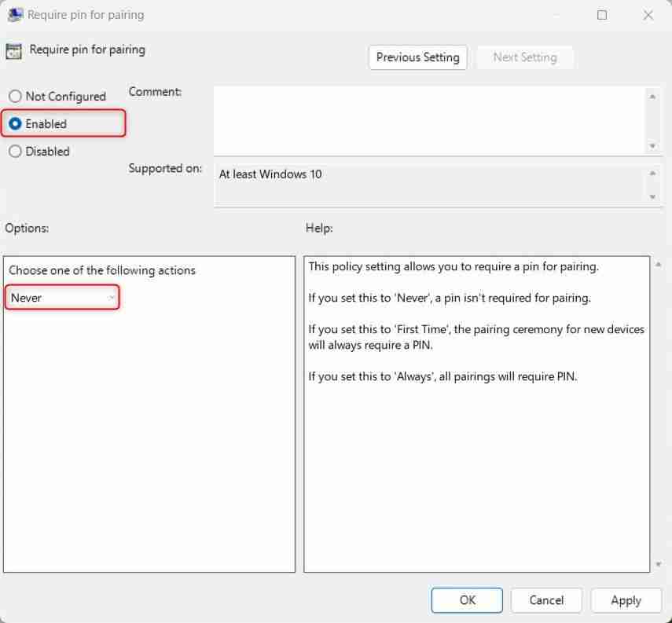Select the Enabled radio button
This screenshot has width=672, height=623.
(14, 123)
